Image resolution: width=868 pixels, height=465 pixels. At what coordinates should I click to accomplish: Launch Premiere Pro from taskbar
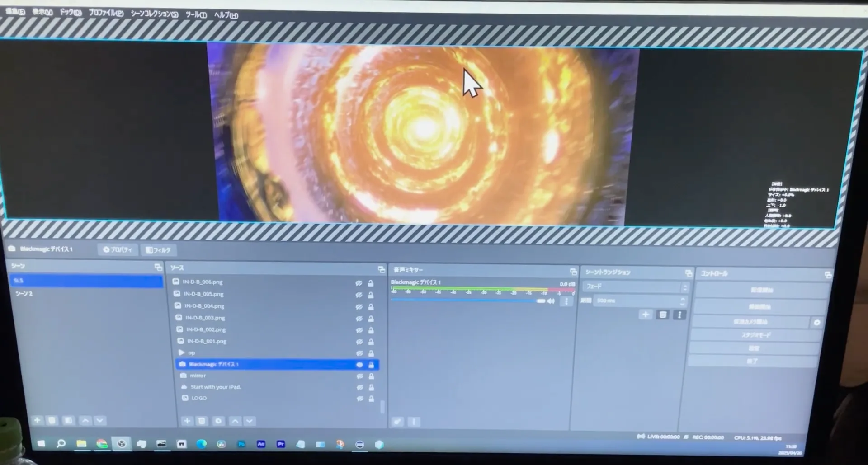(281, 444)
